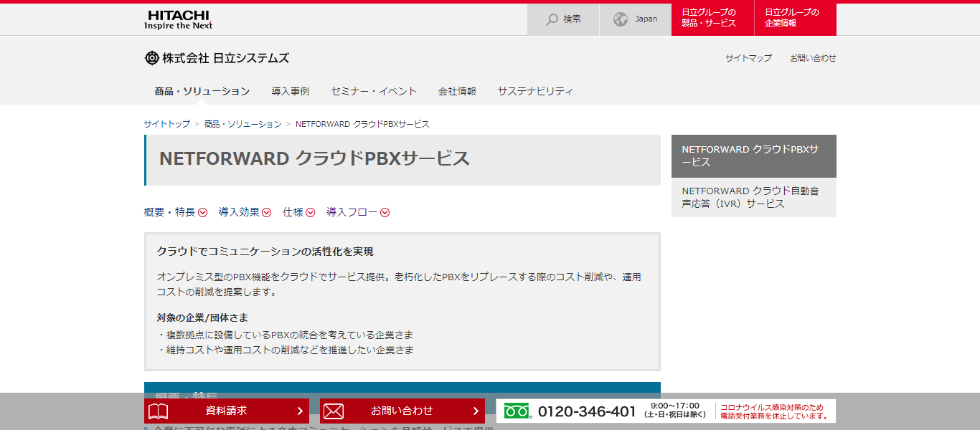Click the envelope icon on お問い合わせ
Viewport: 980px width, 430px height.
pos(334,411)
